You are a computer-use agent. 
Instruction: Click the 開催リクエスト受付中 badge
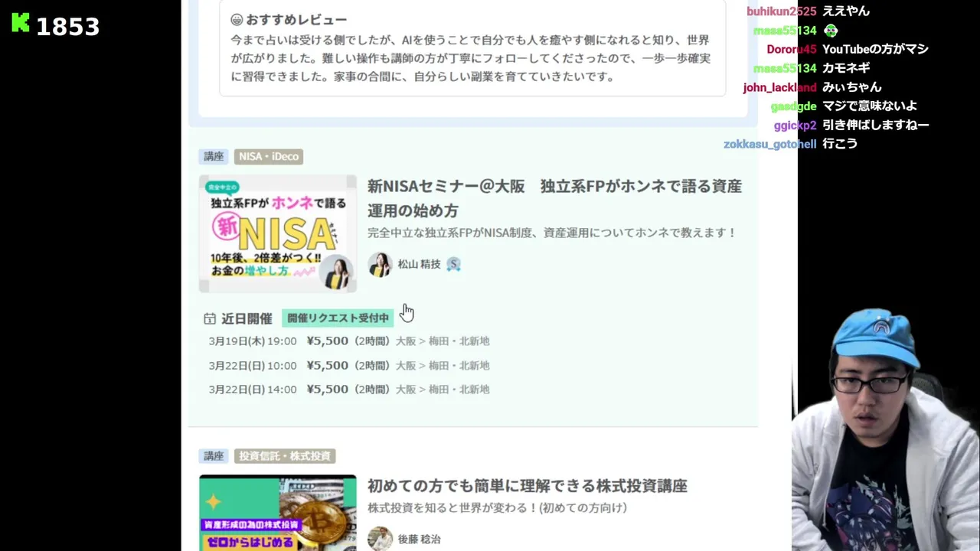[338, 318]
